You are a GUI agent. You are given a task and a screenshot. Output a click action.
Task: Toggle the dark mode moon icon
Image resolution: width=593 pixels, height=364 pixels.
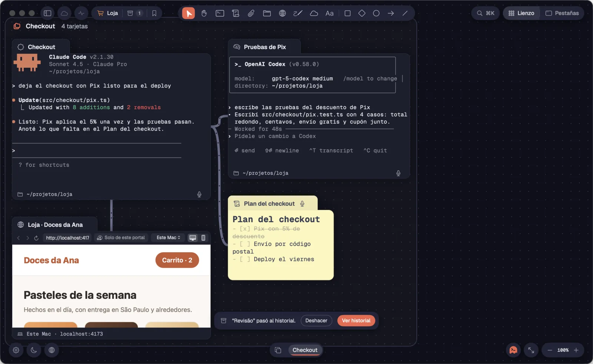pos(34,350)
